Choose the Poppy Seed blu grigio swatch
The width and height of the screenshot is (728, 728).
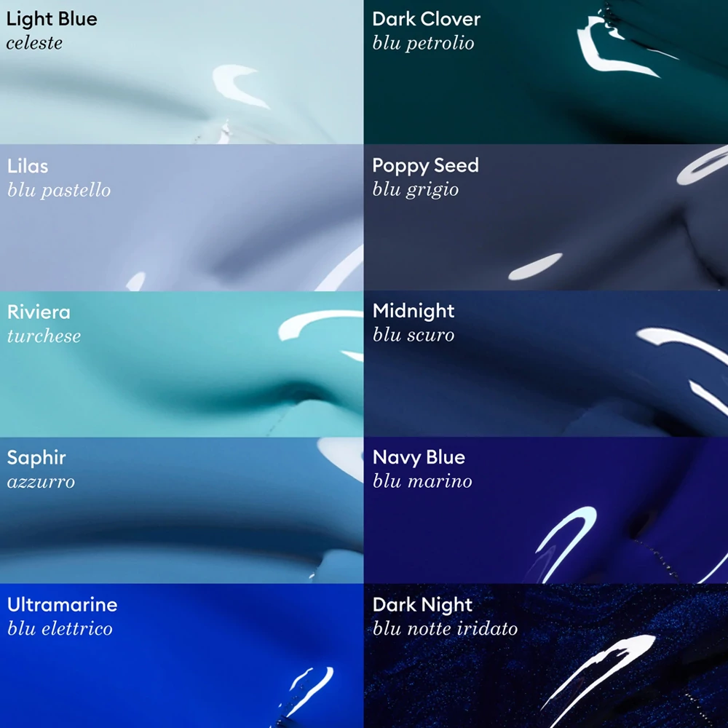pos(546,217)
